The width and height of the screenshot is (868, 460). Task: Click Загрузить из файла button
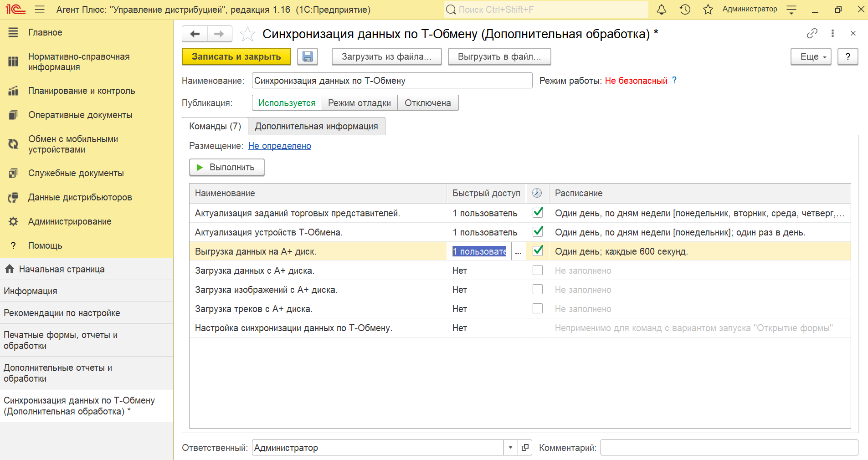point(387,56)
